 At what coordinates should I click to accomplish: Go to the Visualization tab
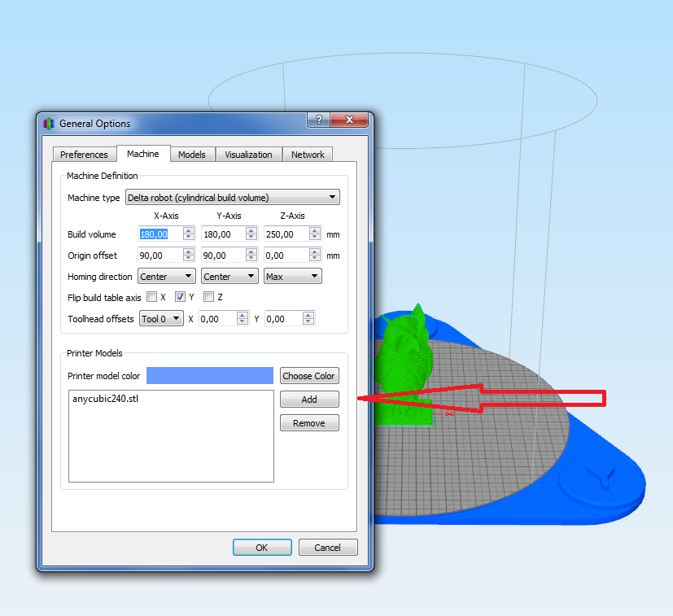click(248, 155)
